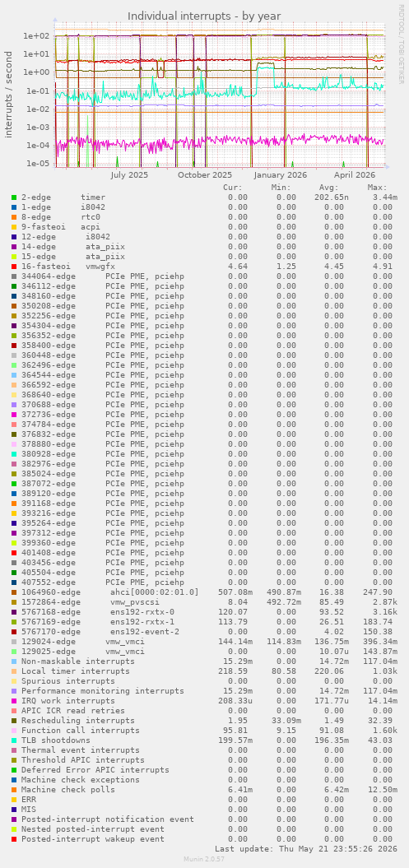This screenshot has width=409, height=868.
Task: Click the swatch beside 5767168-edge ens192-rxtx-0
Action: (13, 611)
